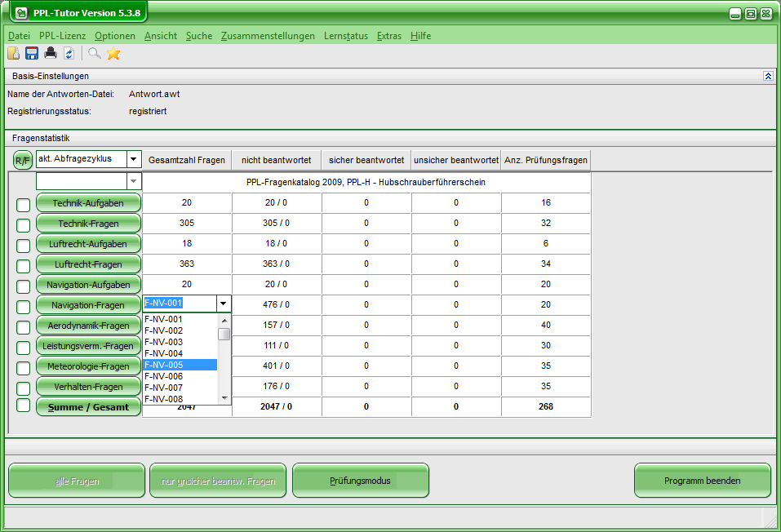
Task: Click the yellow star favorites icon
Action: point(113,53)
